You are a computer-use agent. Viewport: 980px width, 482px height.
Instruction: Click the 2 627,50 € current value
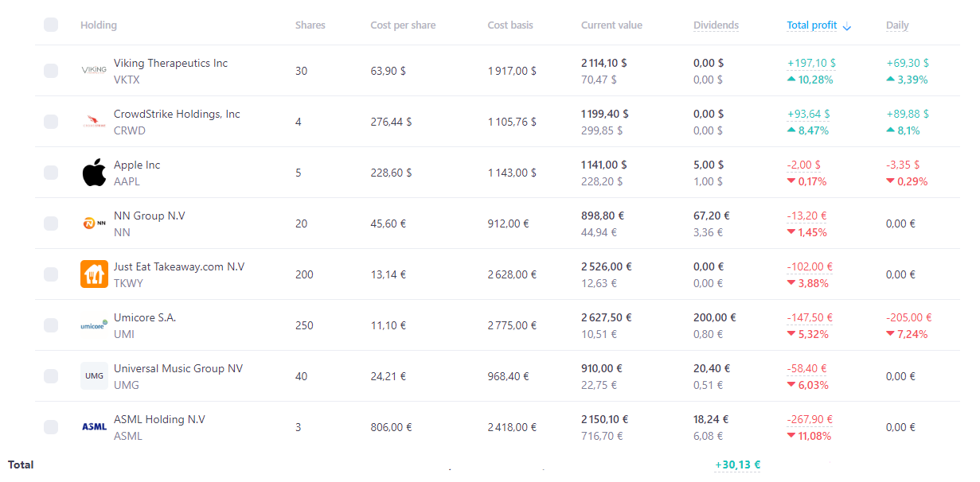[606, 317]
